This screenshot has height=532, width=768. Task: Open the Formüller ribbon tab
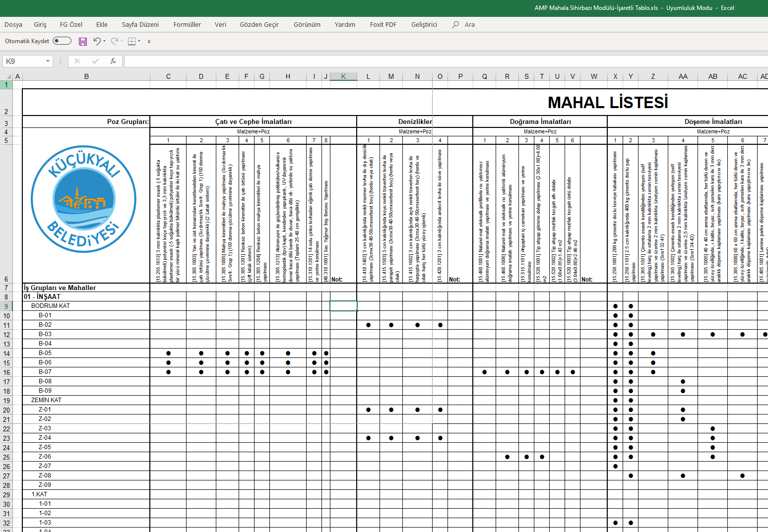click(x=187, y=24)
